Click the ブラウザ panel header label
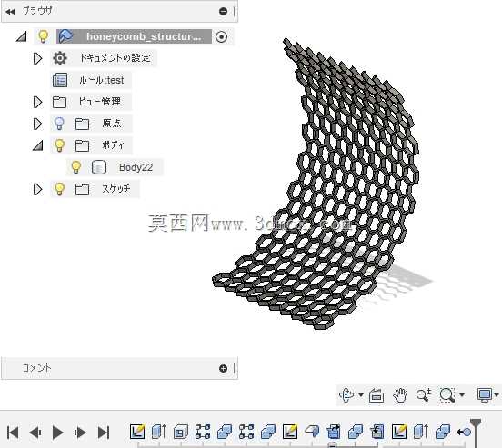 click(37, 11)
